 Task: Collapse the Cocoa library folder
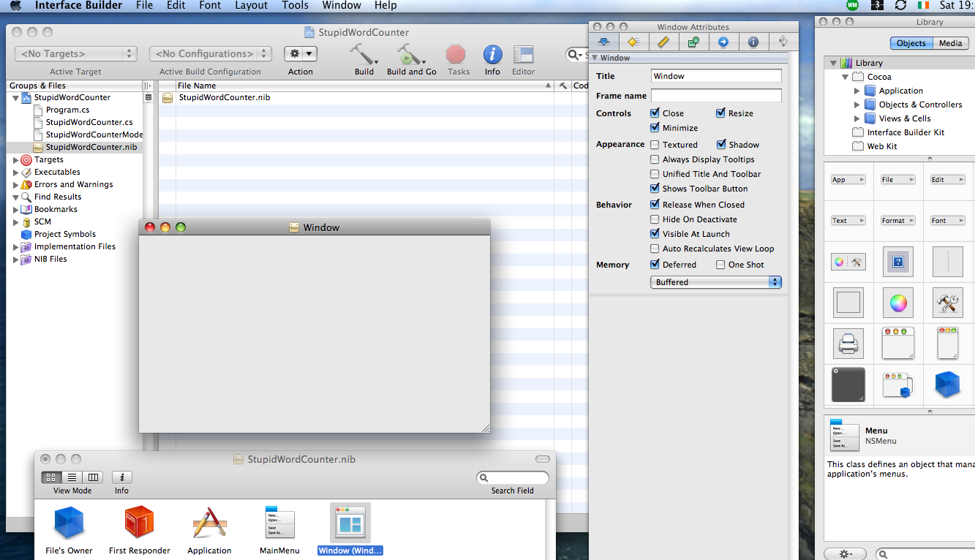click(x=845, y=77)
